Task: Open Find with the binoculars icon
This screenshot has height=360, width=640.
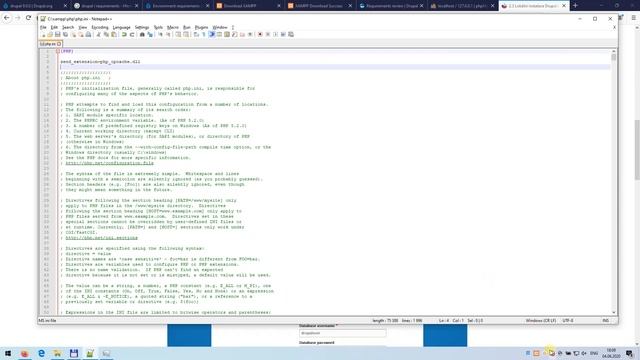Action: (142, 35)
